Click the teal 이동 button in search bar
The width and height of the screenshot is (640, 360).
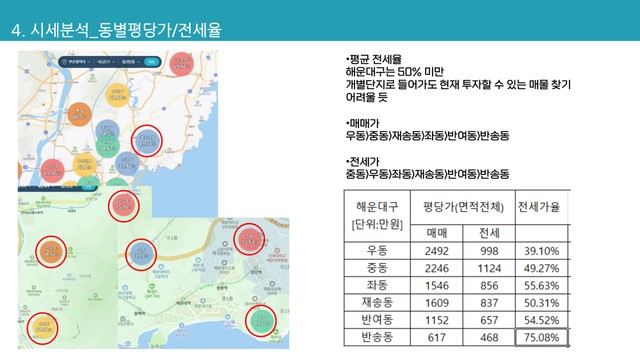point(151,62)
